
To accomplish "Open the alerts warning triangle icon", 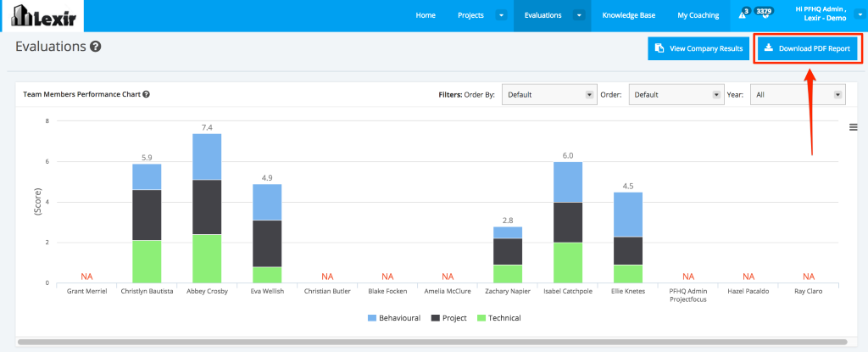I will point(743,15).
